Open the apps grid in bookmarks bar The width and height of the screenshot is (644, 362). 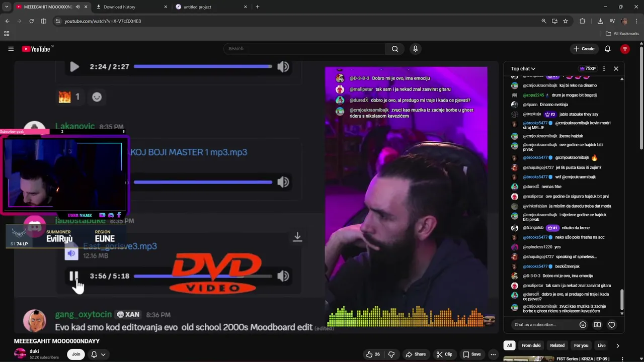[7, 34]
